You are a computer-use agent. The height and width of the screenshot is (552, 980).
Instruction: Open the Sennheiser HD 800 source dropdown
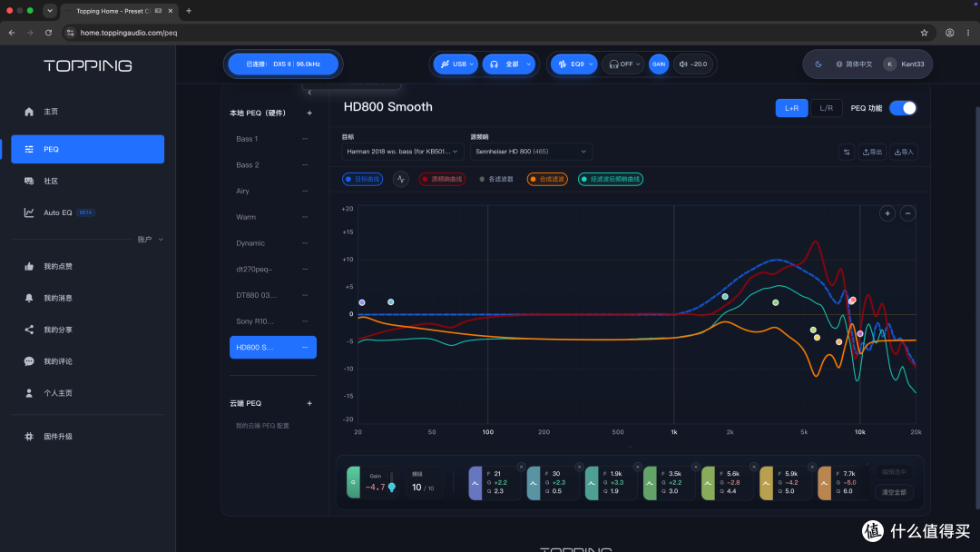(x=531, y=152)
